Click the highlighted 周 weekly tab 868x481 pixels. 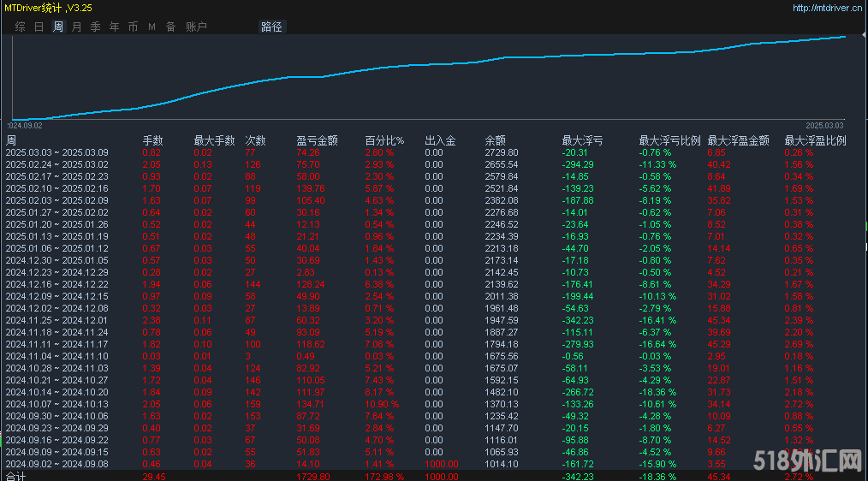click(57, 27)
